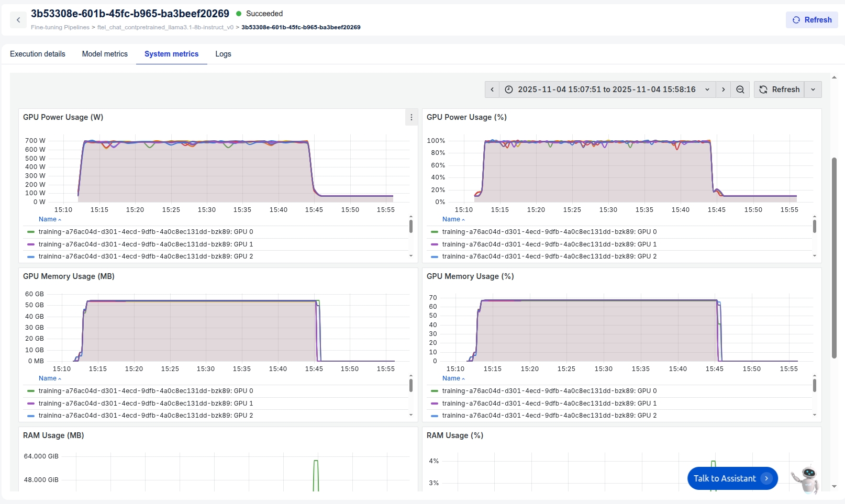Toggle GPU 1 series in GPU Memory (MB) legend
The image size is (845, 504).
point(146,404)
